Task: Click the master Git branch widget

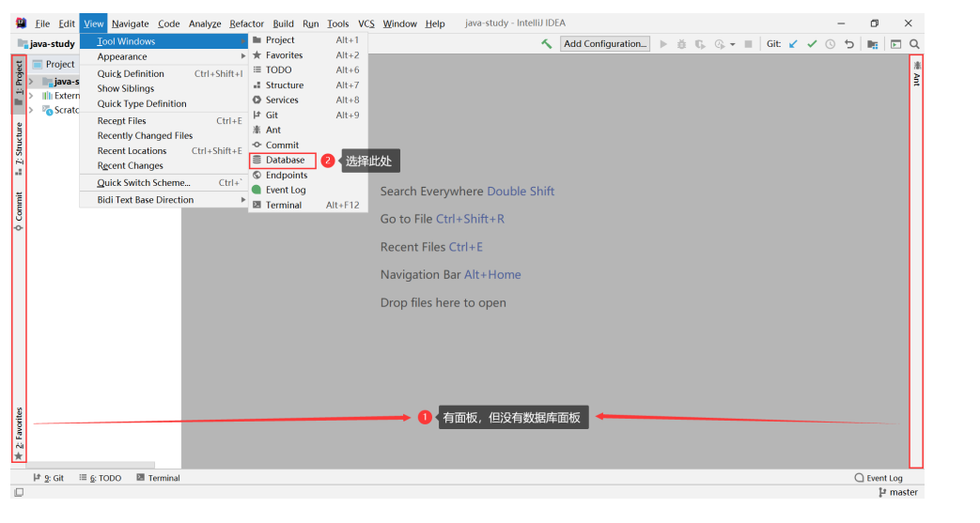Action: tap(898, 492)
